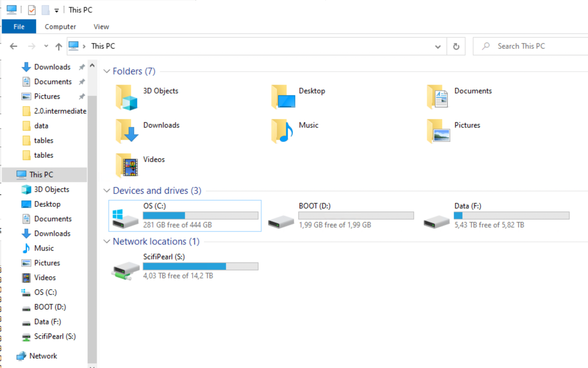
Task: Click the pin icon next to Pictures
Action: 82,96
